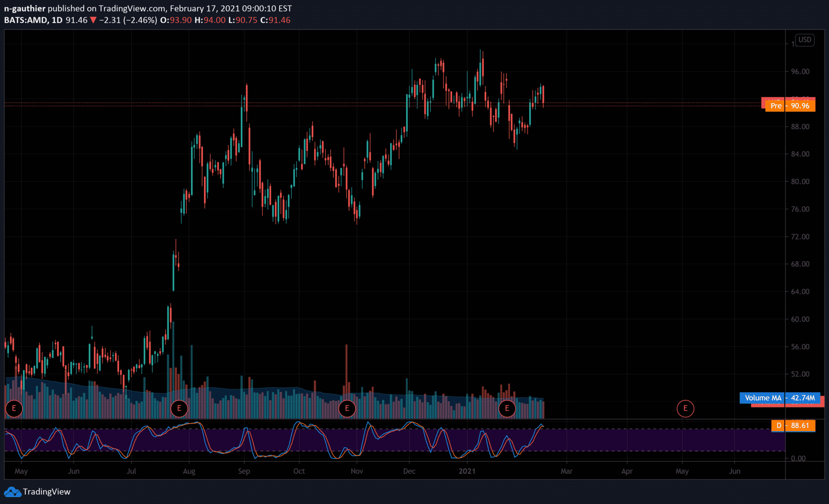Click the 0.00 stochastic axis label
The width and height of the screenshot is (829, 504).
point(798,458)
